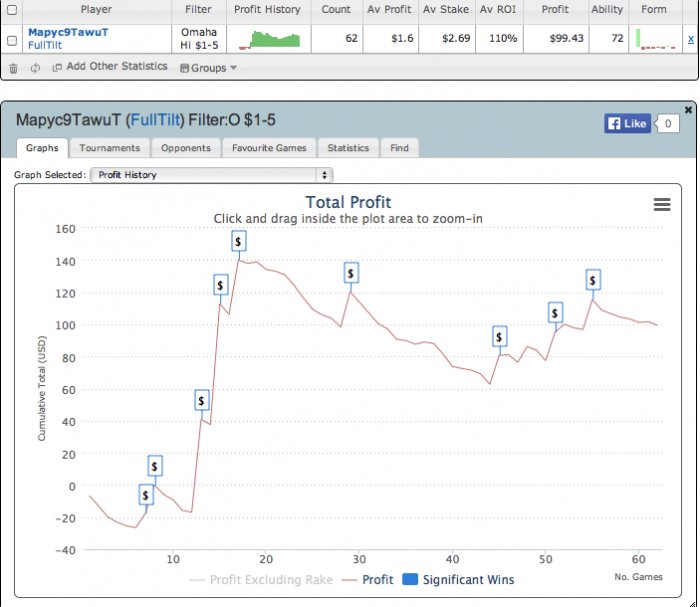Open the Find tab
Viewport: 700px width, 607px height.
pyautogui.click(x=399, y=148)
